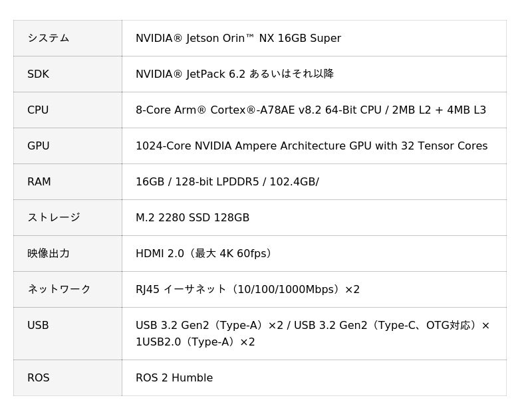The width and height of the screenshot is (532, 416).
Task: Click the CPU row header
Action: pyautogui.click(x=38, y=110)
